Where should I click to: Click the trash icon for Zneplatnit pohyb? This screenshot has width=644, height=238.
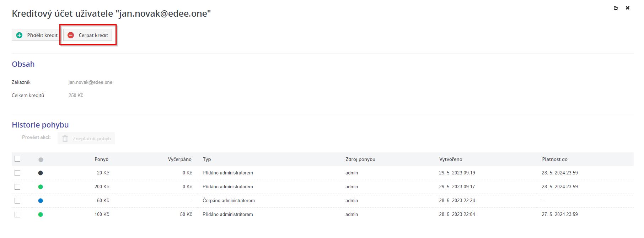65,139
